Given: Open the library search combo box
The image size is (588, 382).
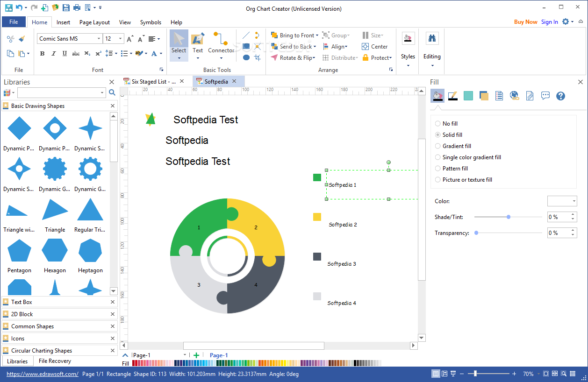Looking at the screenshot, I should (61, 92).
